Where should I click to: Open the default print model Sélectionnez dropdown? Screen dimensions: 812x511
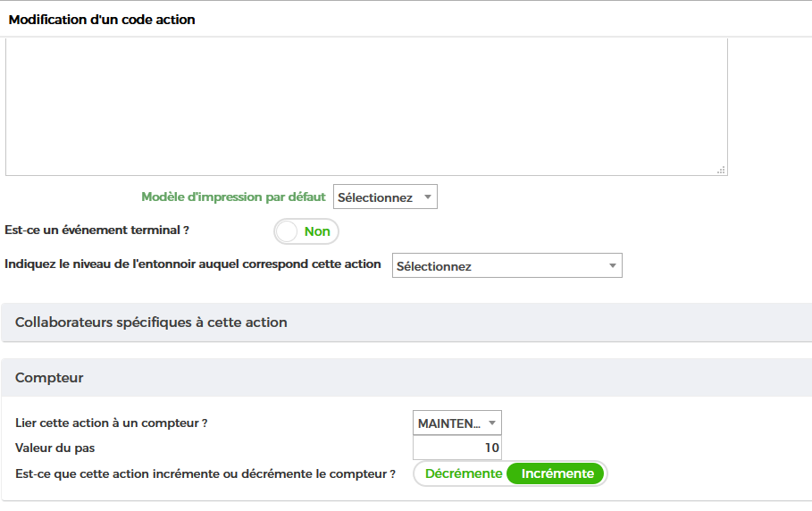coord(385,197)
